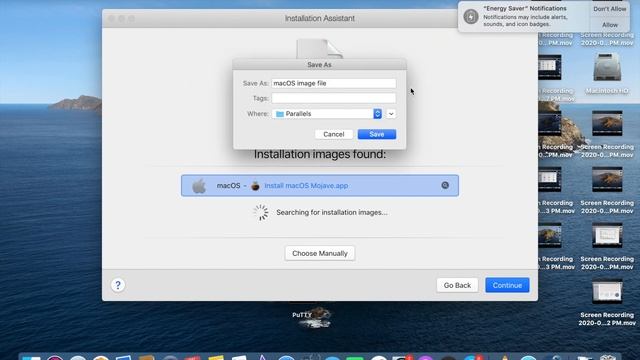Click the Save As filename field
640x360 pixels.
[333, 83]
